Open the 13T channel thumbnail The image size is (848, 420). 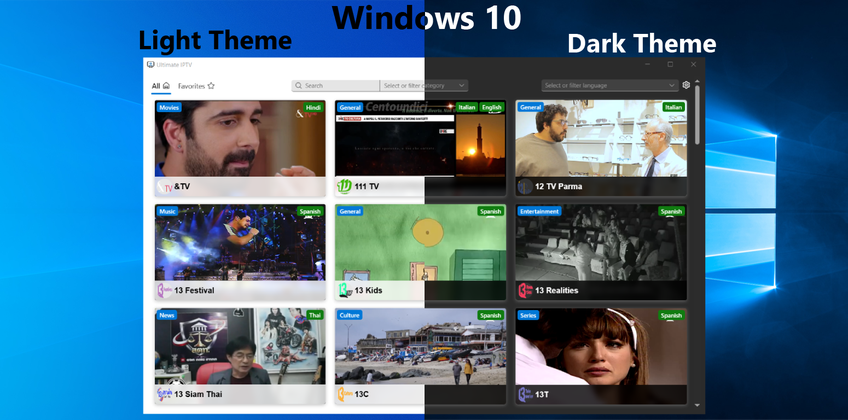pos(601,346)
